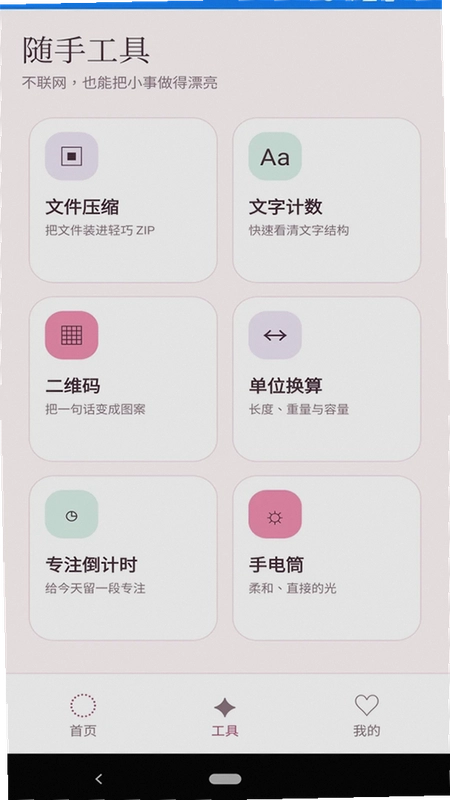Tap the pink 二维码 grid icon

(x=71, y=335)
